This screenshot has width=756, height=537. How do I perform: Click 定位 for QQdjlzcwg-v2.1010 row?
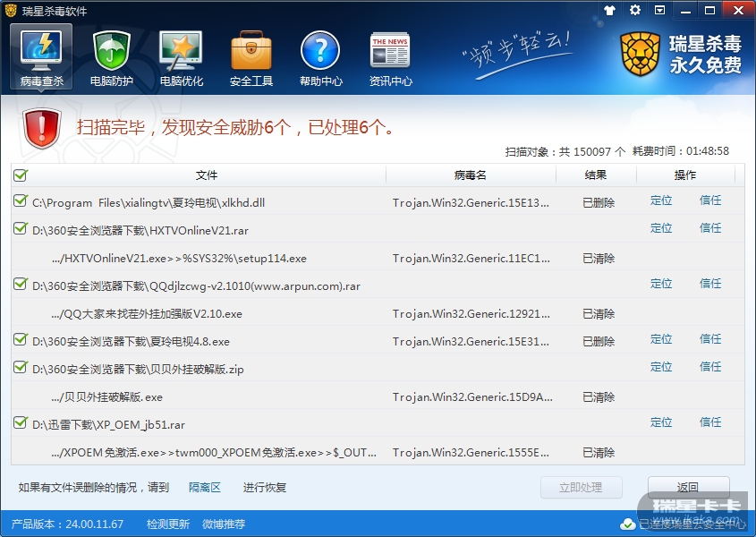661,283
